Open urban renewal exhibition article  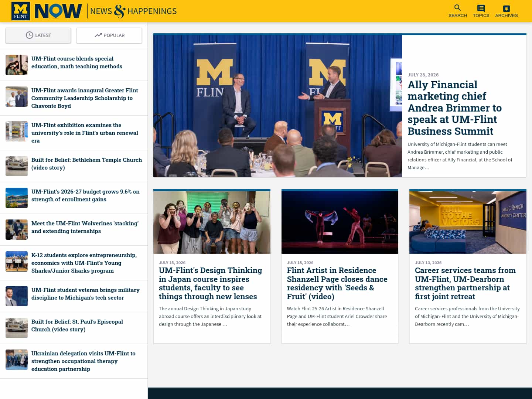85,133
